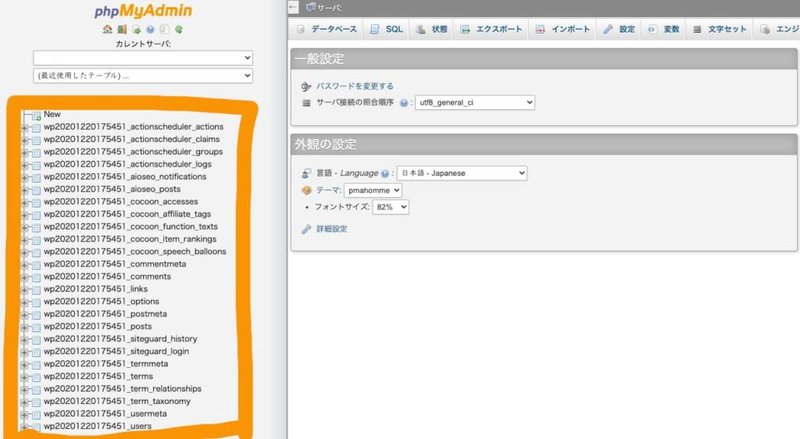Click the table icon of commentmeta
The image size is (800, 439).
coord(36,265)
